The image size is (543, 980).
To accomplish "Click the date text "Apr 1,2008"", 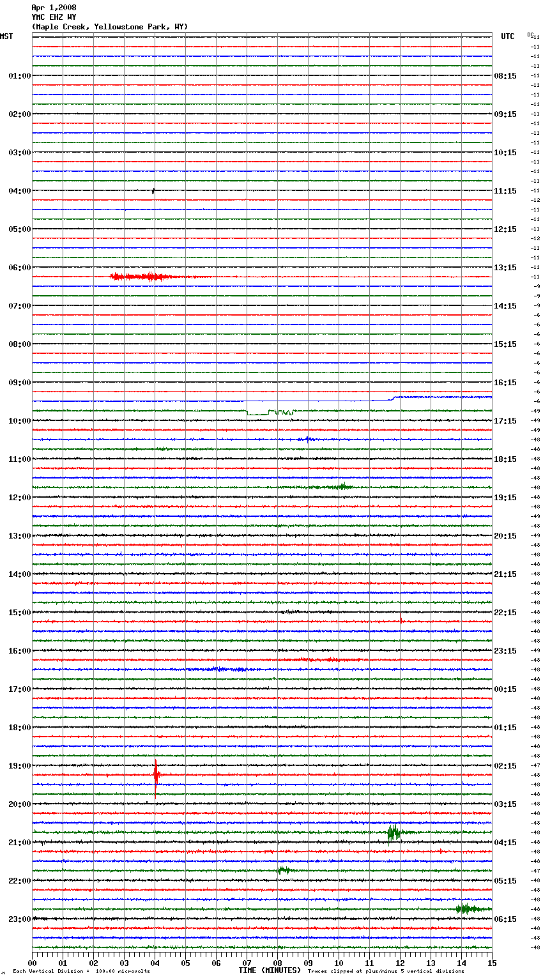I will [54, 8].
